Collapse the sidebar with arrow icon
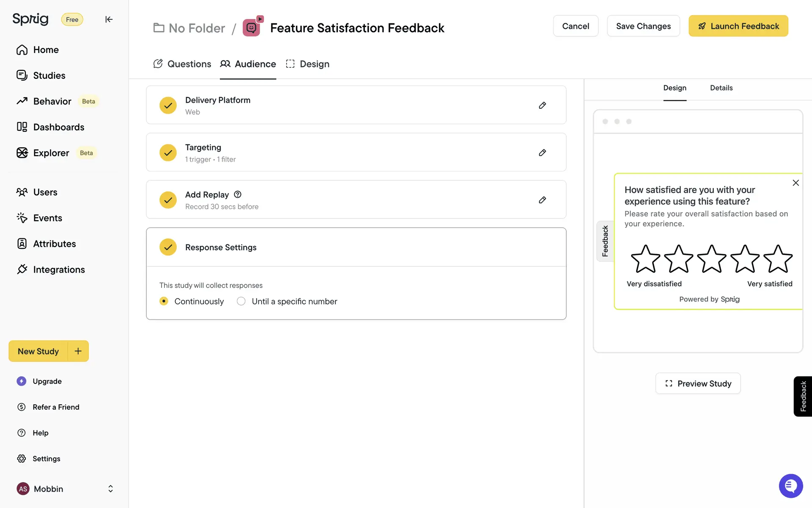 (x=109, y=19)
